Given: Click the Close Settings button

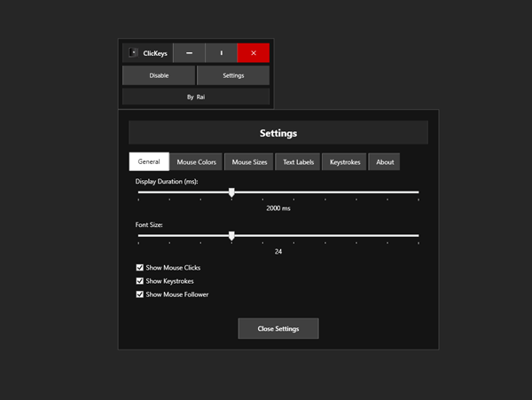Looking at the screenshot, I should click(278, 328).
